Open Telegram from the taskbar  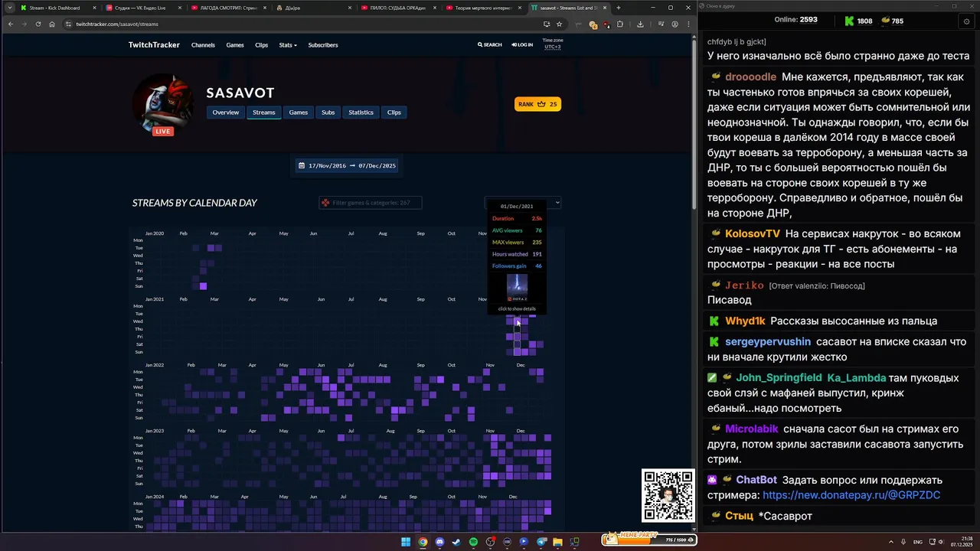[541, 542]
